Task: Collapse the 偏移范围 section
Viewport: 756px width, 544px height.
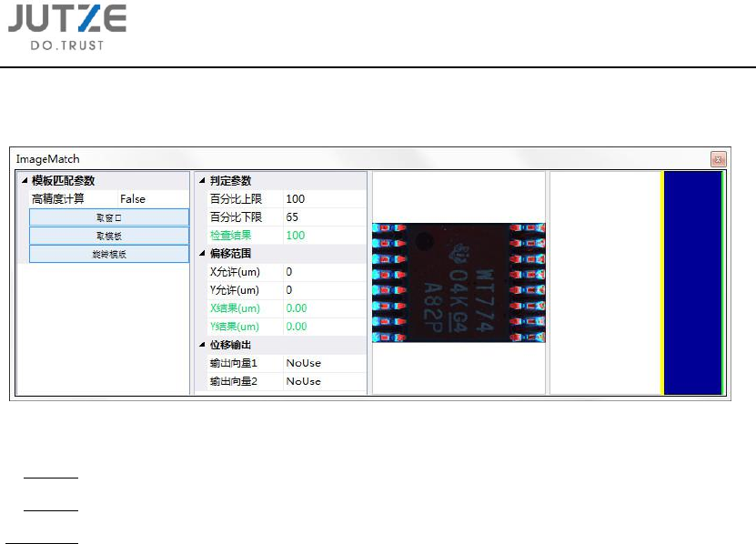Action: (202, 254)
